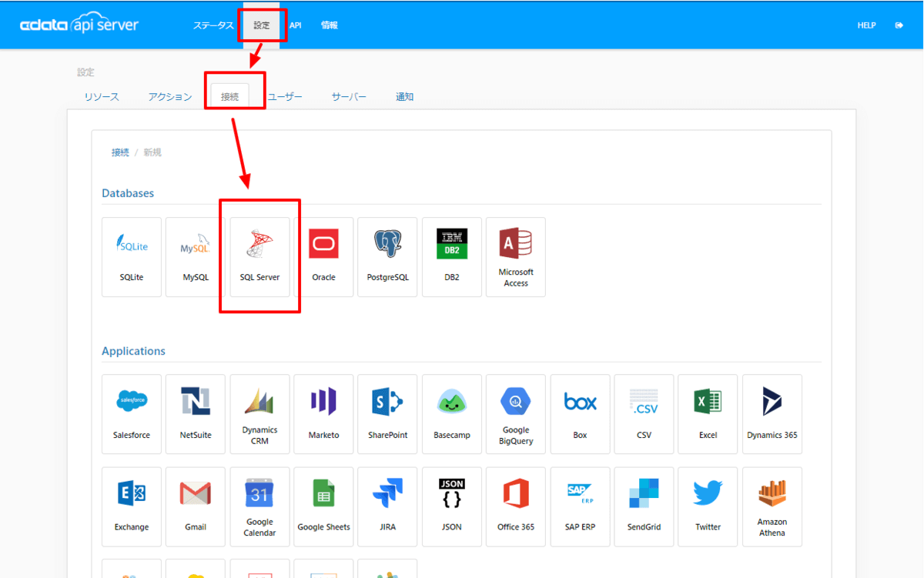This screenshot has height=578, width=924.
Task: Click the CData API Server logo
Action: click(x=79, y=25)
